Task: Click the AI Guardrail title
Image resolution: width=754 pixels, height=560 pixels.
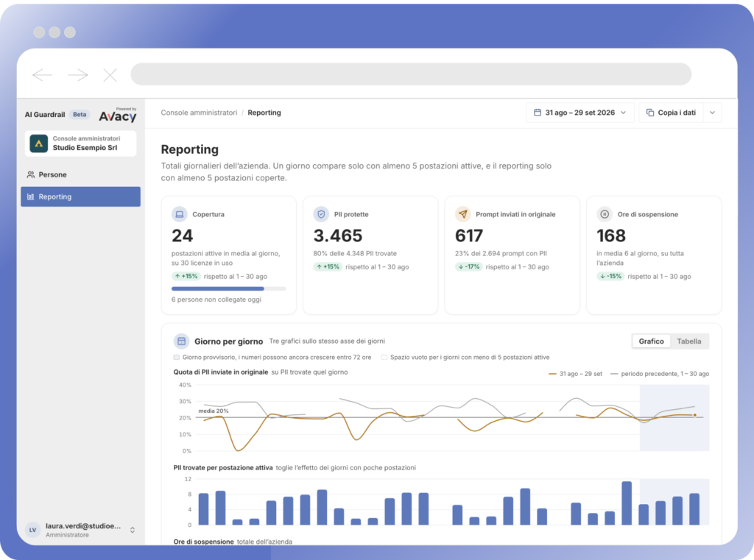Action: click(45, 114)
